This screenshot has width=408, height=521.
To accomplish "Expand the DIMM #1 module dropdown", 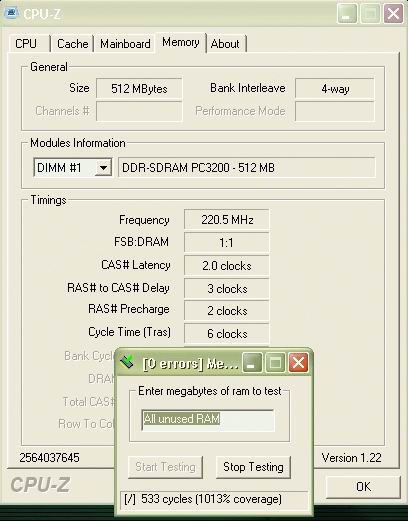I will pos(103,168).
